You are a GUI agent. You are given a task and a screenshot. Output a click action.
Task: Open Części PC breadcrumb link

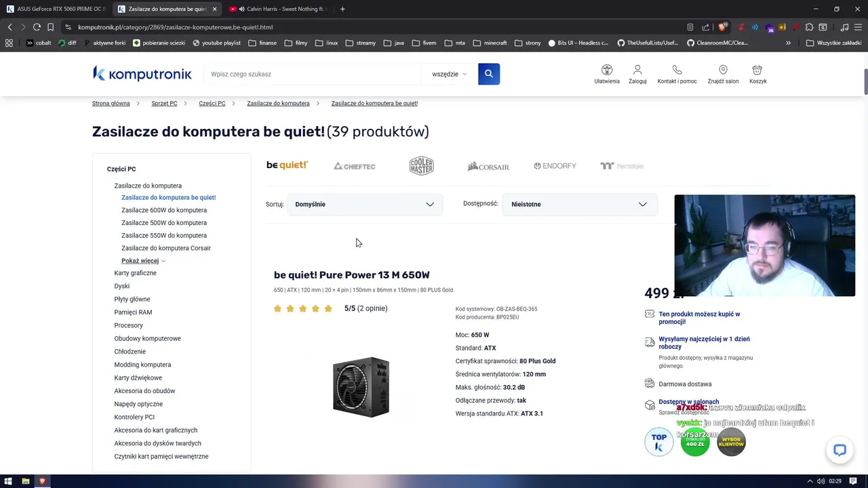tap(212, 104)
